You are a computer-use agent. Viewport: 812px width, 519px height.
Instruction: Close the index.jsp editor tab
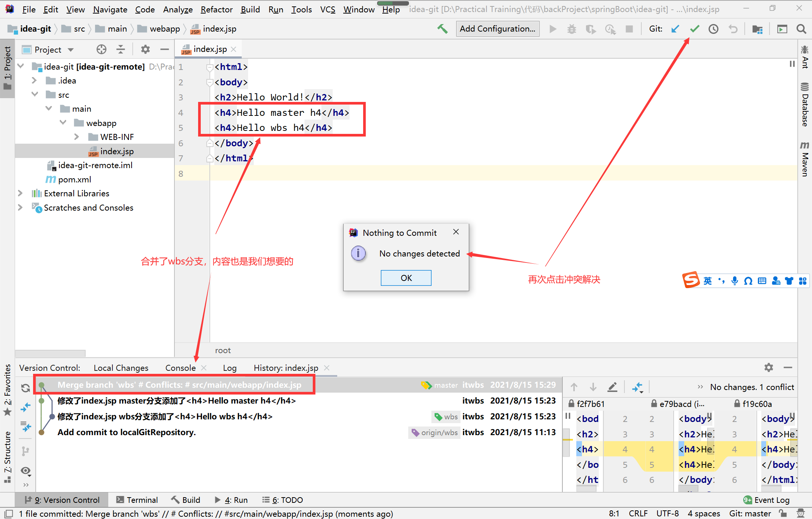233,49
